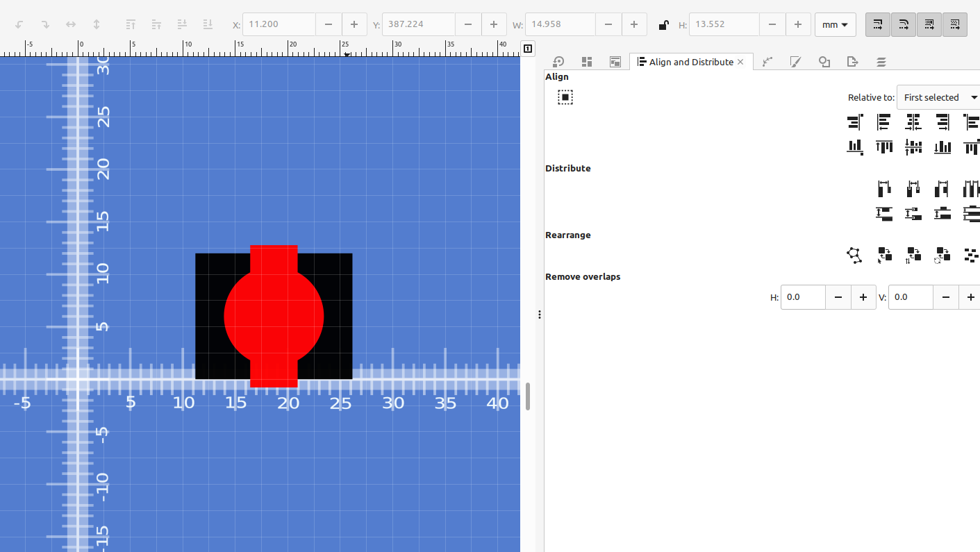The height and width of the screenshot is (552, 980).
Task: Select the make horizontal gaps equal icon
Action: 971,187
